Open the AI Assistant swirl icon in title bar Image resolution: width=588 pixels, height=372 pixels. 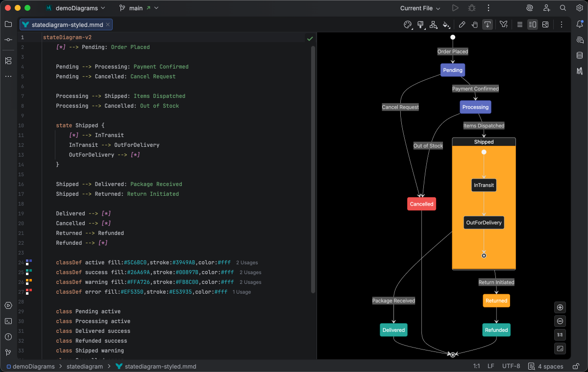pyautogui.click(x=530, y=8)
